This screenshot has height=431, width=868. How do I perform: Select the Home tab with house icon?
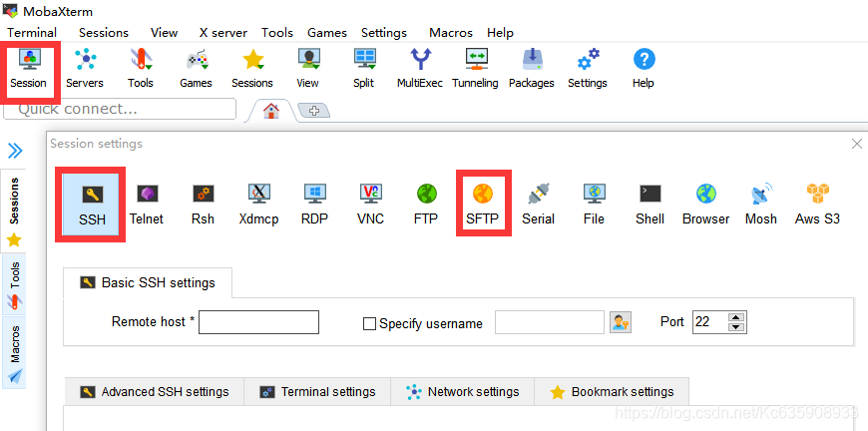(x=271, y=111)
